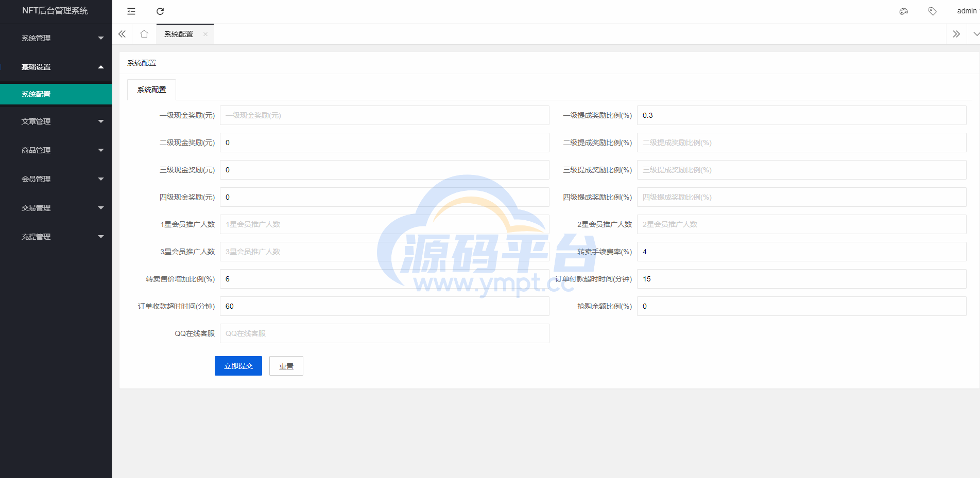Expand the 交易管理 sidebar menu
The height and width of the screenshot is (478, 980).
(56, 208)
